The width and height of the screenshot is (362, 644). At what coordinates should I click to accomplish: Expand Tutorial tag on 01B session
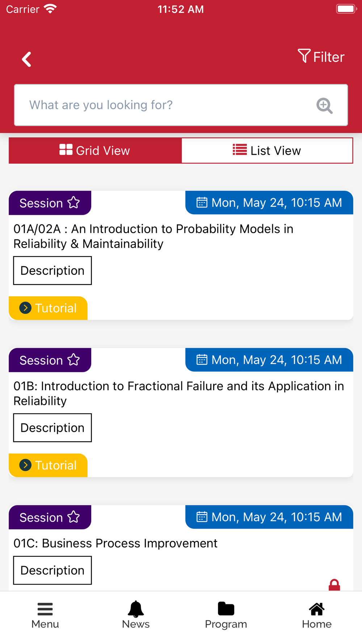(48, 465)
